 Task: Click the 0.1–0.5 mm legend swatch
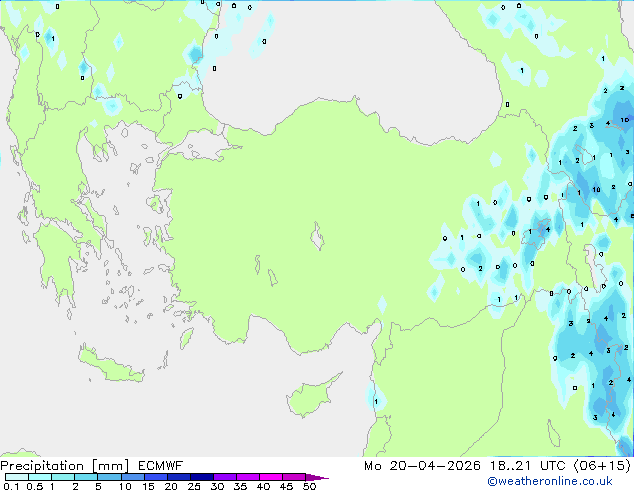click(17, 477)
